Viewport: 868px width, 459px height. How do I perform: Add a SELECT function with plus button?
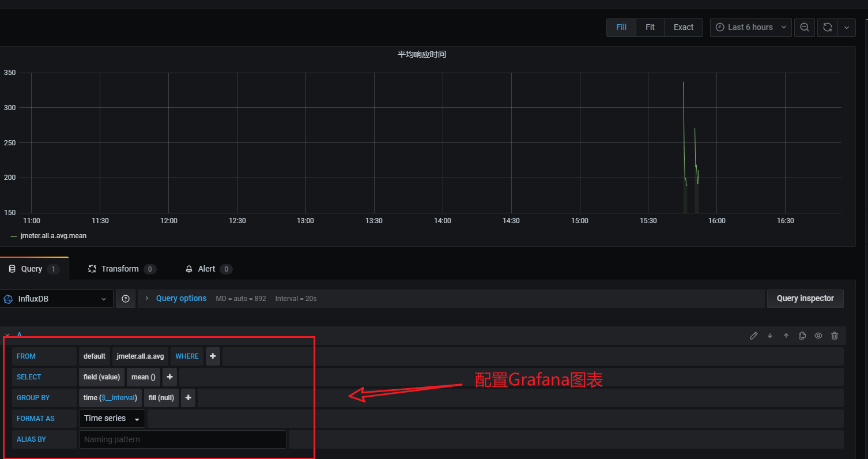click(169, 377)
